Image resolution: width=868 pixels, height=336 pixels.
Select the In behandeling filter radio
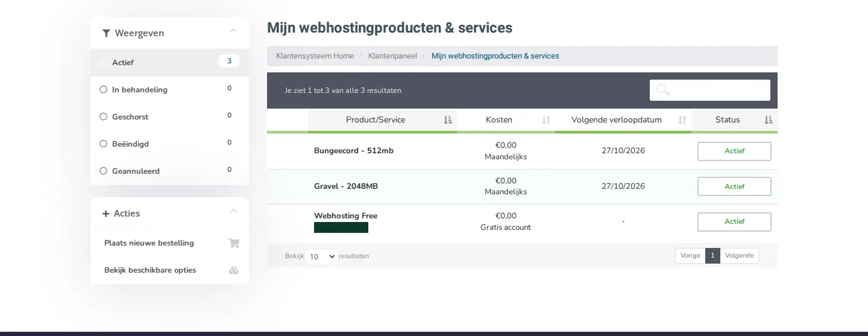point(103,89)
